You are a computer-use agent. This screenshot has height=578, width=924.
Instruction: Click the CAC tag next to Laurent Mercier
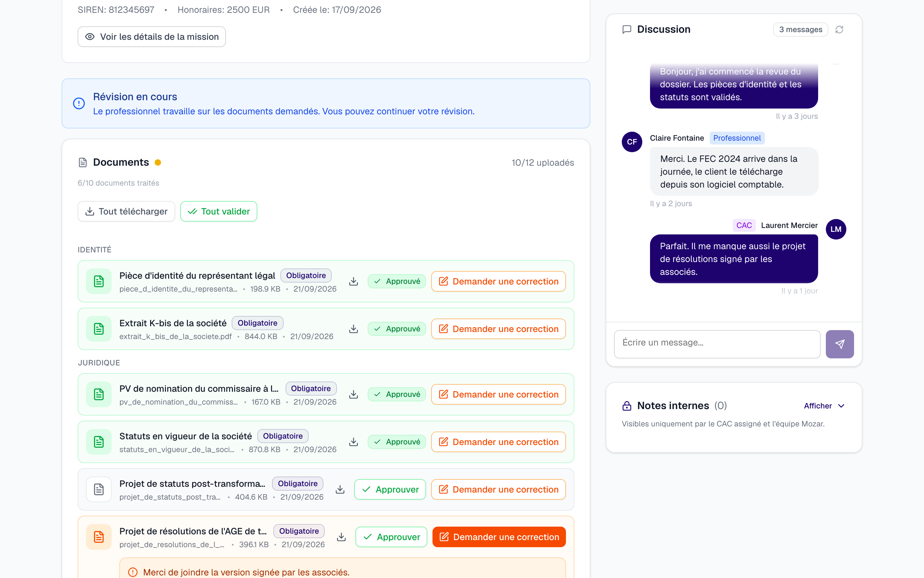744,225
